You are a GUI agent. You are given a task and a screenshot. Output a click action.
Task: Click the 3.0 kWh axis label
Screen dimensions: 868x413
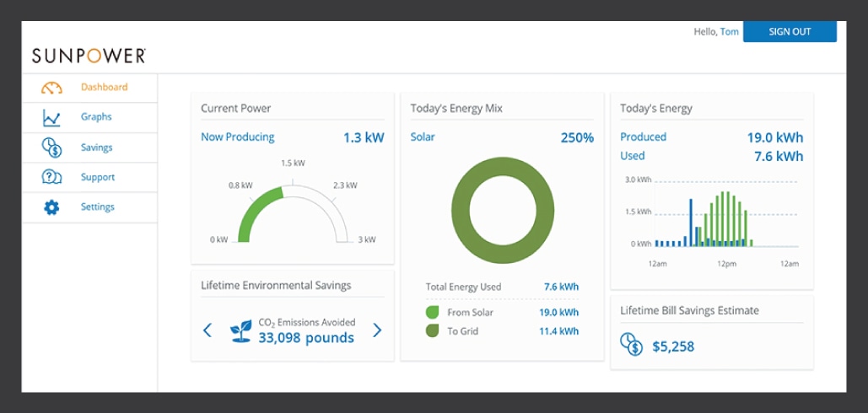point(639,180)
